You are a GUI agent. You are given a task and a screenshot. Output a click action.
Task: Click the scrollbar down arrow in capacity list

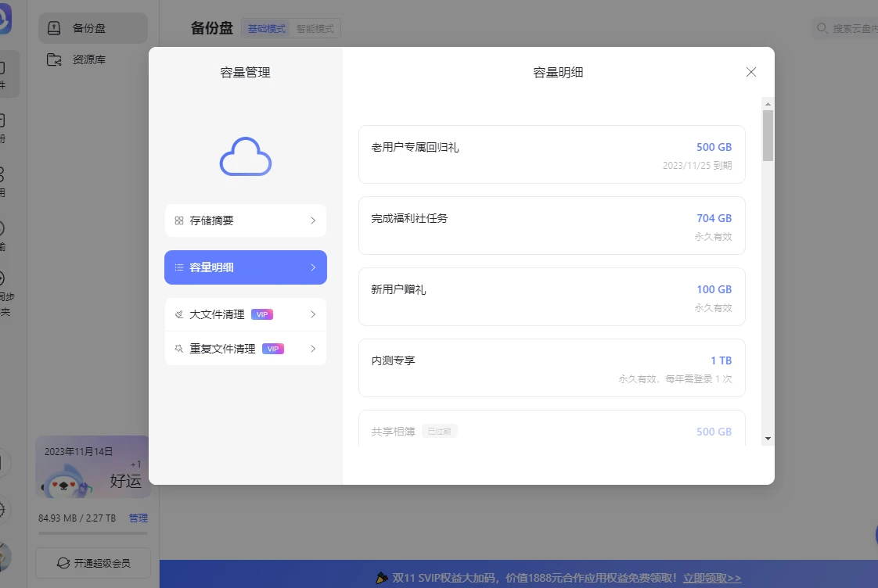(768, 439)
